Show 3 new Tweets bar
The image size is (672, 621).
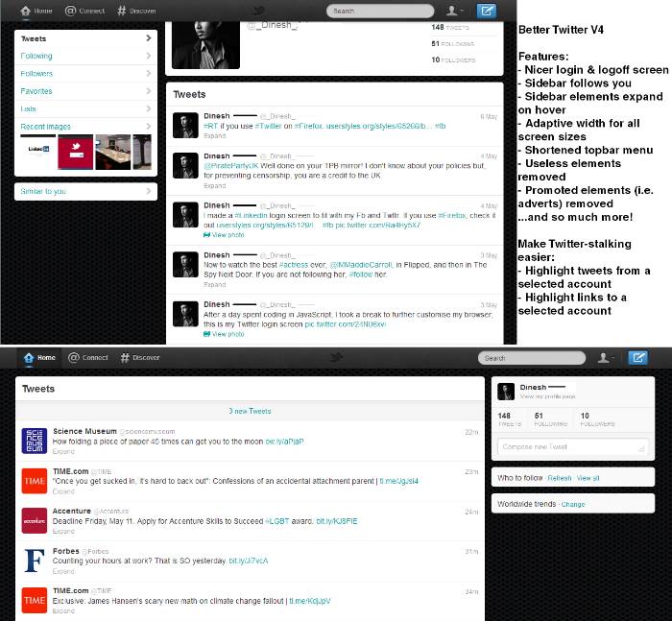click(250, 411)
